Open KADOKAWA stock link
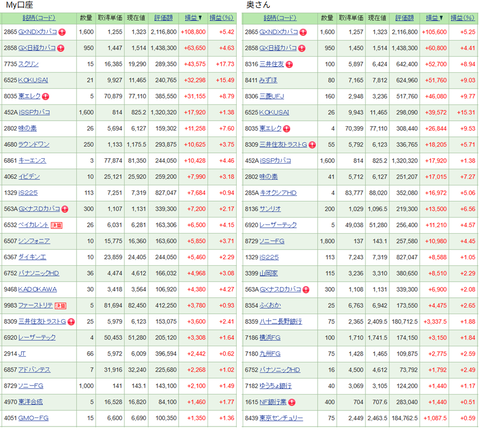 coord(37,290)
